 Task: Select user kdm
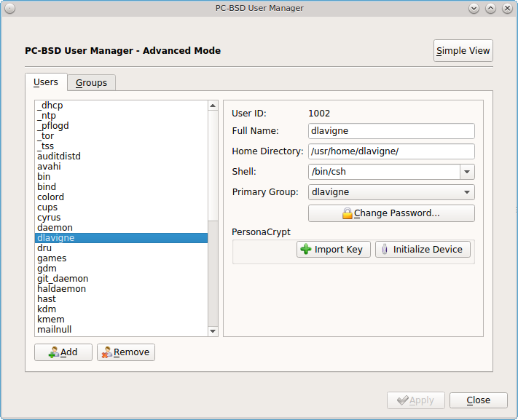pos(121,309)
